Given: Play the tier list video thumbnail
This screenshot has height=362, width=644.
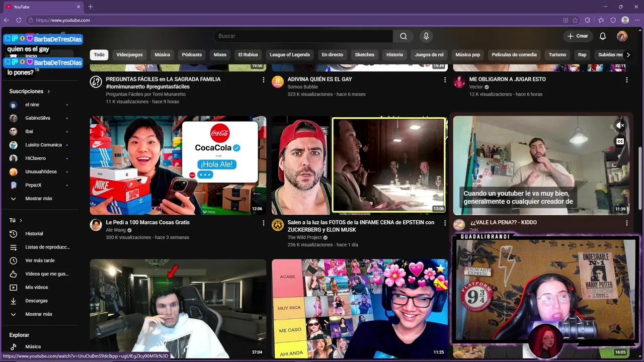Looking at the screenshot, I should (360, 308).
